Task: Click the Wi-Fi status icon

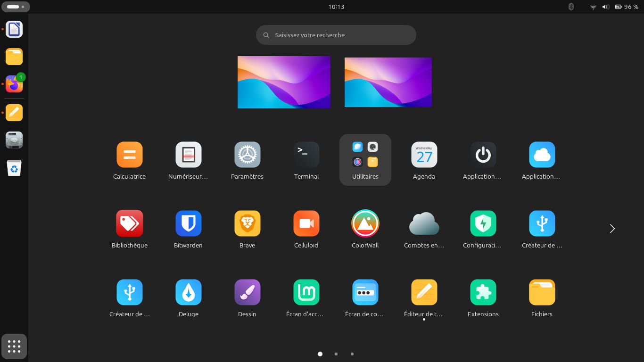Action: (x=593, y=7)
